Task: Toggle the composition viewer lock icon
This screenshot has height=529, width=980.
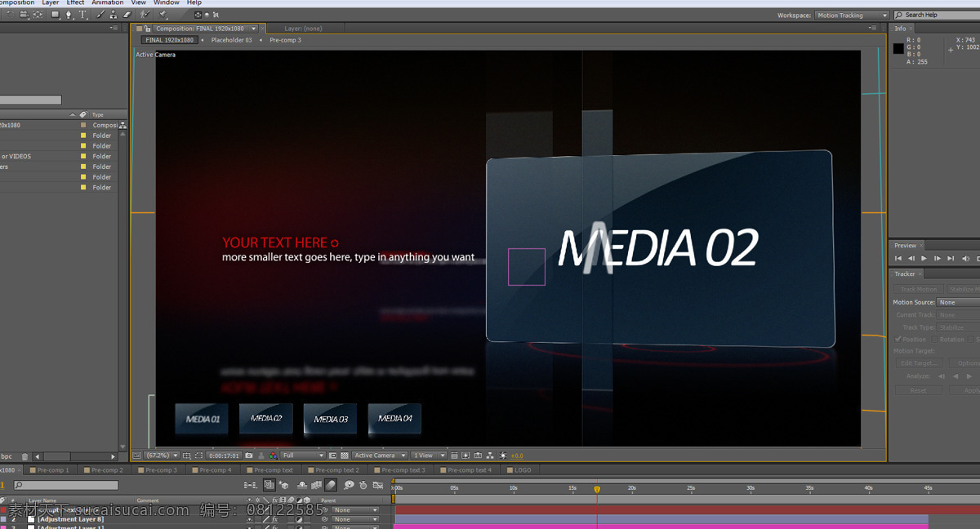Action: point(149,29)
